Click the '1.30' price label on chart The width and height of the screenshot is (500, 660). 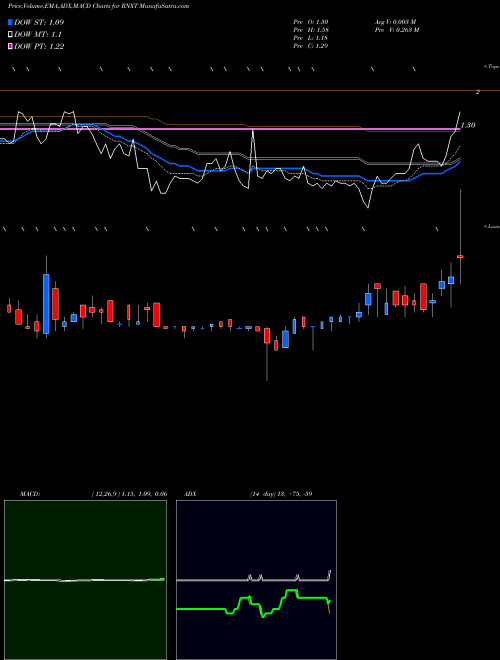point(468,125)
